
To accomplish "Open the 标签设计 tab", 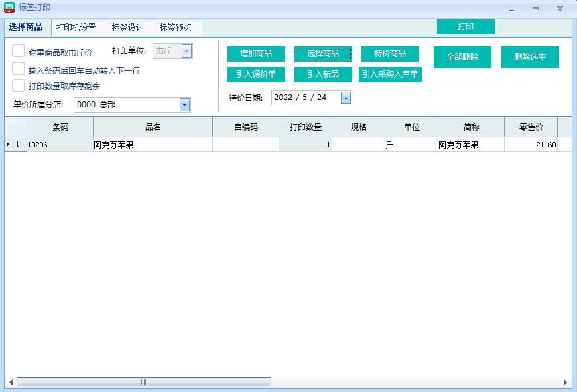I will click(x=127, y=28).
